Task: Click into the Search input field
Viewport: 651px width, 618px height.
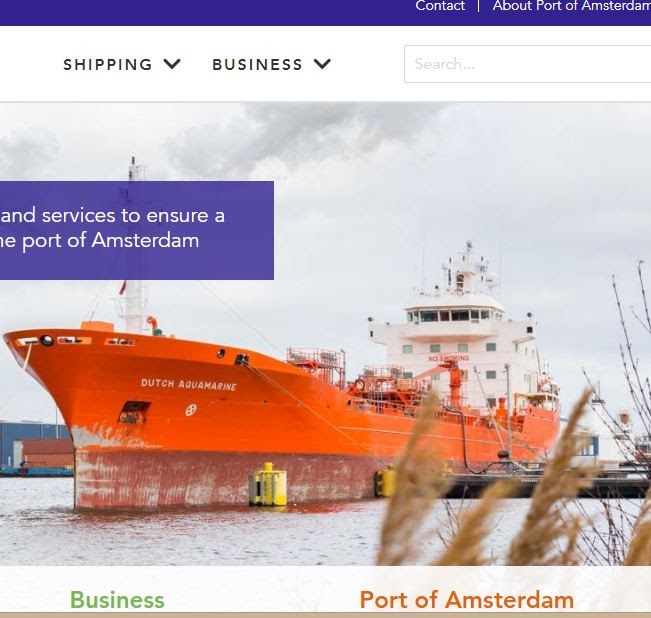Action: [527, 64]
